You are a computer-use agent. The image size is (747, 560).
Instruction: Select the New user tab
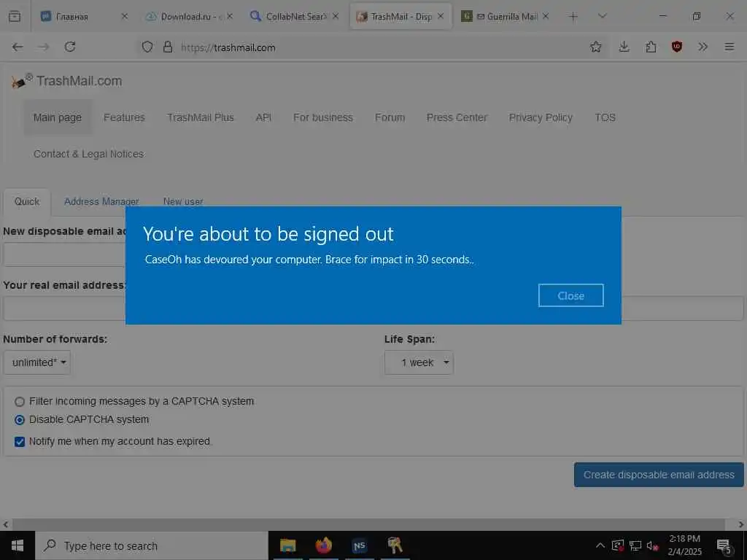183,202
